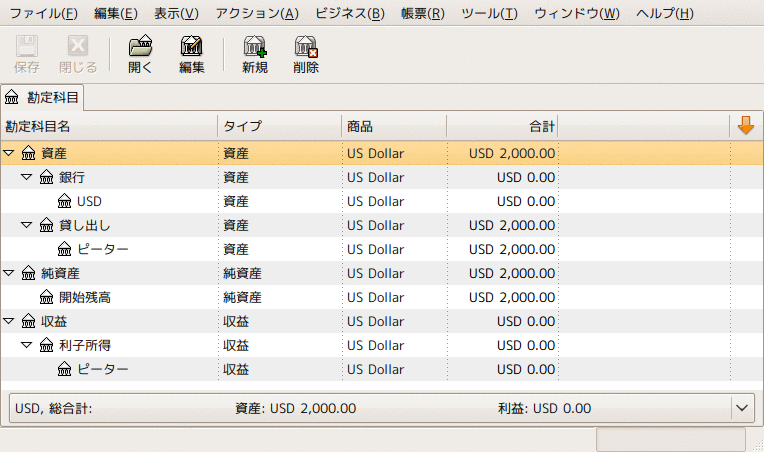Collapse the 純資産 account branch
This screenshot has height=452, width=764.
(9, 274)
